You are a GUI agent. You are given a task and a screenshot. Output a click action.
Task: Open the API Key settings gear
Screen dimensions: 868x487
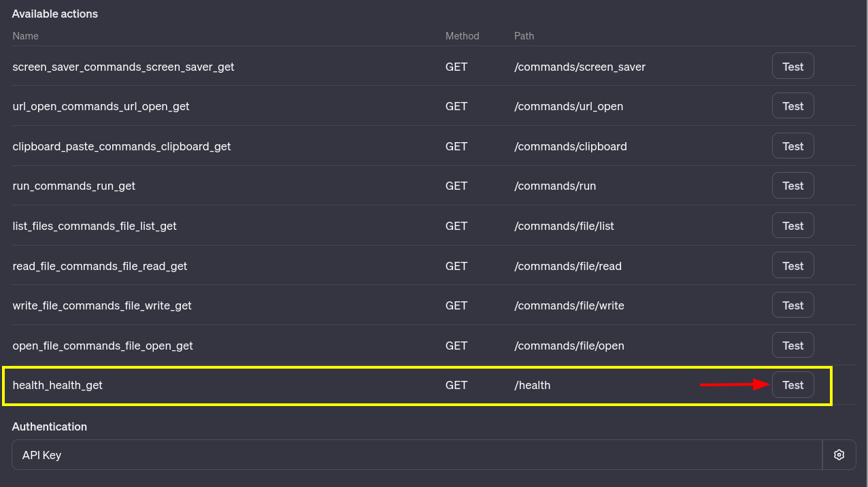839,454
